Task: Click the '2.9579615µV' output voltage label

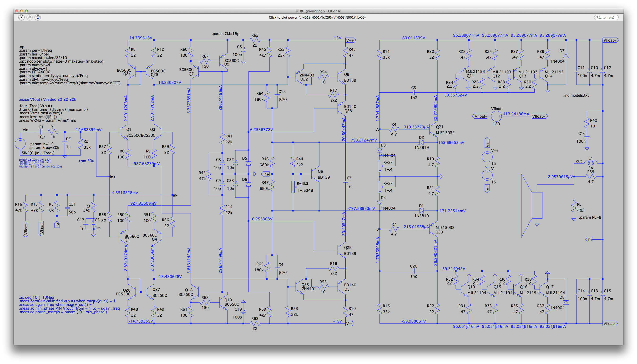Action: (560, 177)
